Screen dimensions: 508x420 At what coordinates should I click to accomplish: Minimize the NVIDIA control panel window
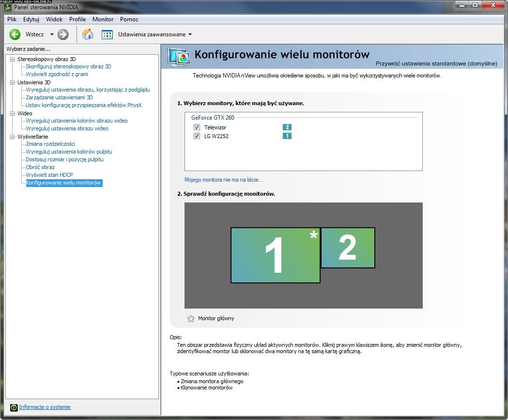(462, 5)
